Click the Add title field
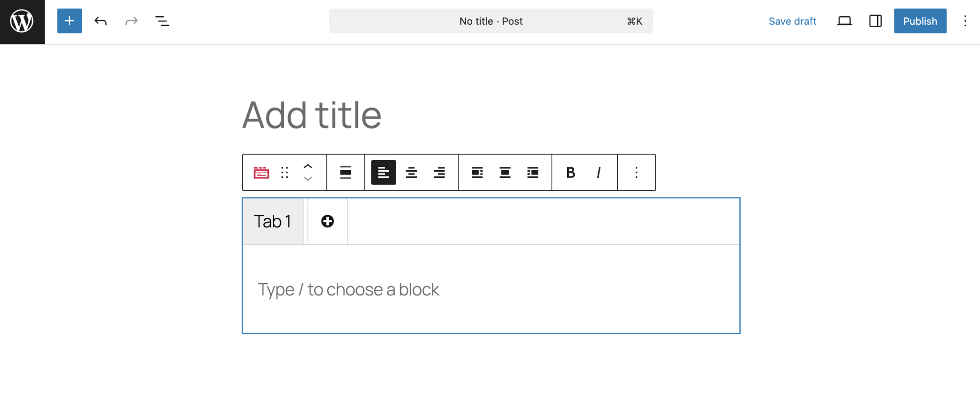980x406 pixels. [312, 115]
